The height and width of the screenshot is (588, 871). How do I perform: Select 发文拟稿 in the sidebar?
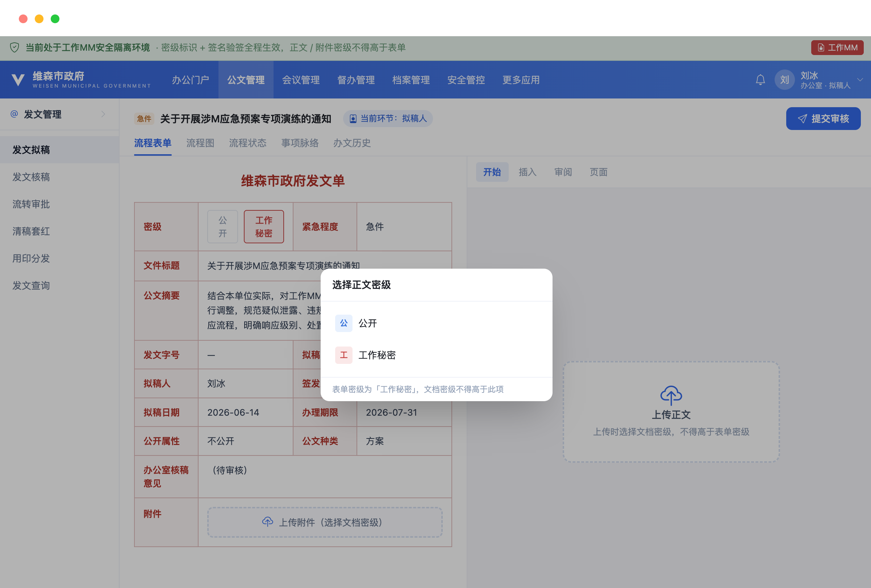point(59,150)
